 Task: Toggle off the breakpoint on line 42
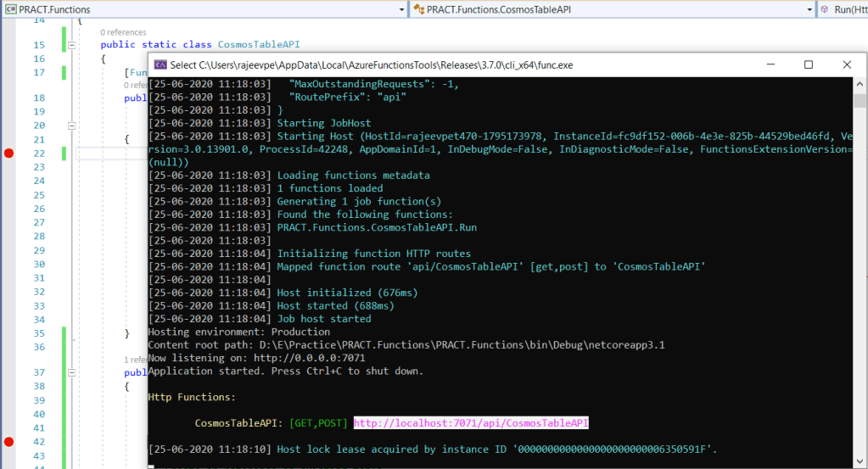(9, 441)
